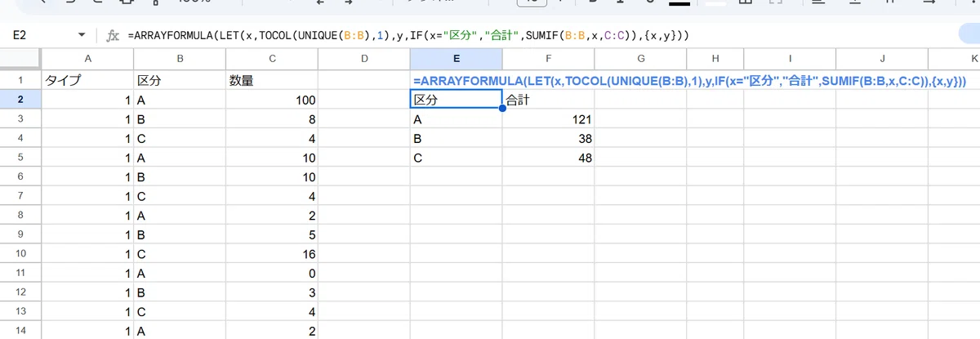
Task: Click cell E3 showing A in results
Action: (456, 119)
